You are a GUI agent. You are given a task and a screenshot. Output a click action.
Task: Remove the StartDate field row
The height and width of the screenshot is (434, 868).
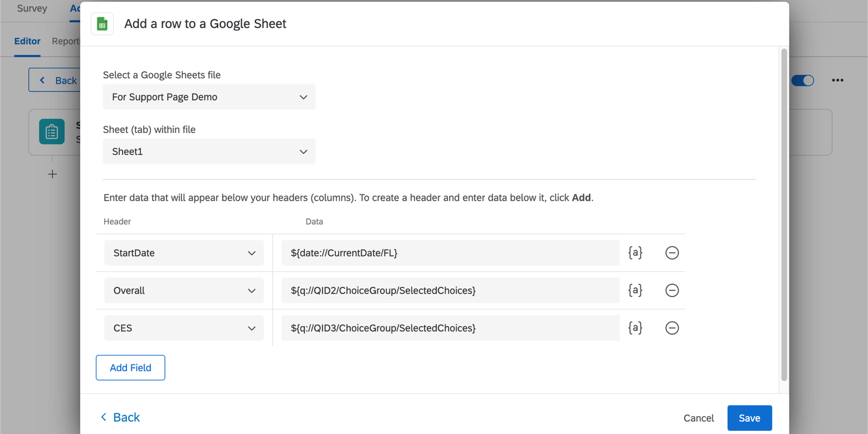coord(672,253)
